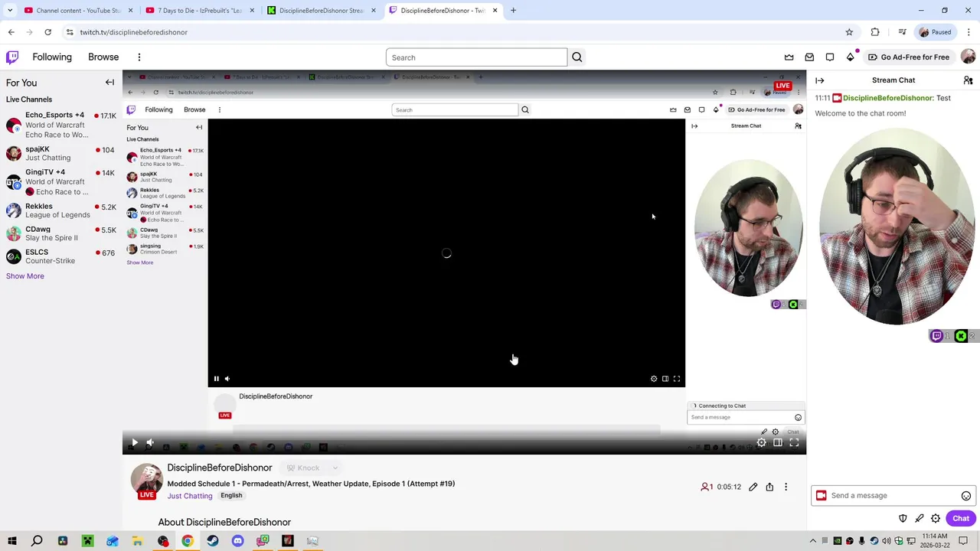980x551 pixels.
Task: Open the Following page
Action: pyautogui.click(x=52, y=57)
